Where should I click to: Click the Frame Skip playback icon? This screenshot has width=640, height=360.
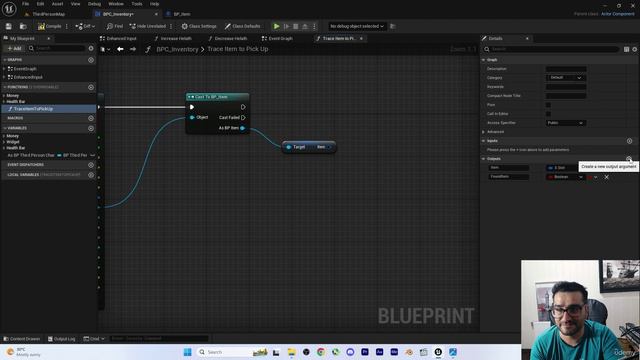287,26
